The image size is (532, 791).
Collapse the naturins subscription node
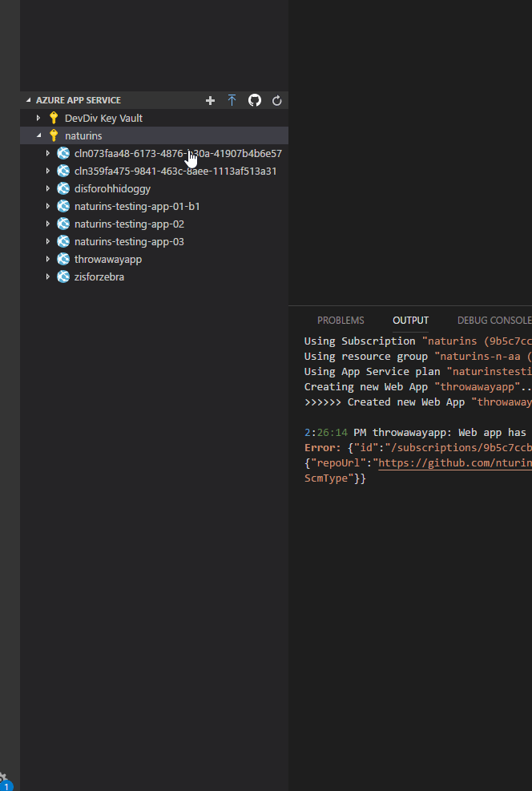click(x=38, y=135)
